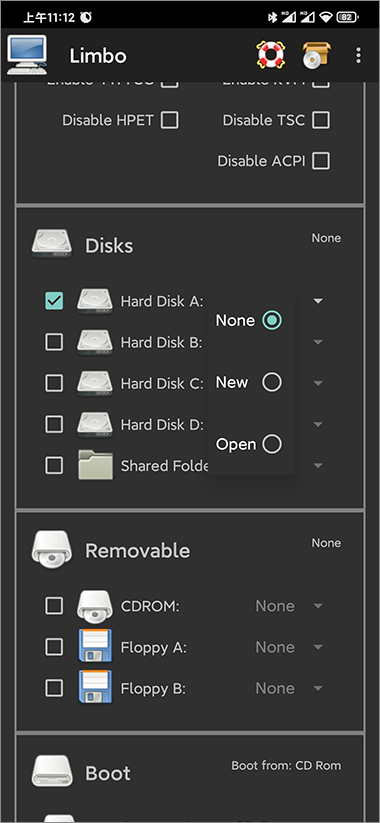Click the Boot section drive icon
Screen dimensions: 380x823
coord(51,772)
